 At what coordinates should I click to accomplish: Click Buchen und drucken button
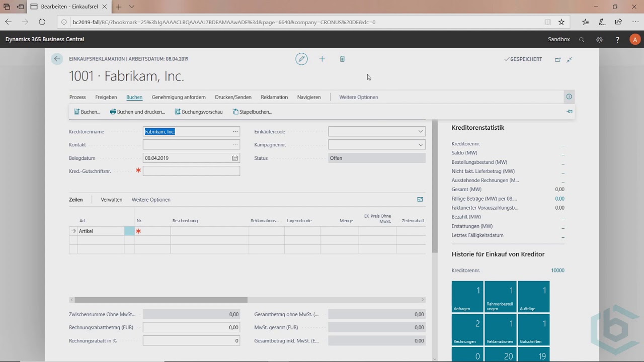[x=137, y=112]
